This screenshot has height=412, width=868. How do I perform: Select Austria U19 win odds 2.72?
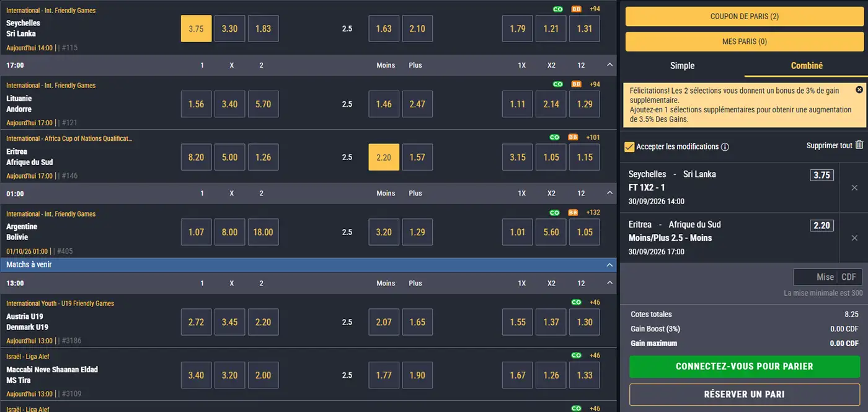[196, 322]
